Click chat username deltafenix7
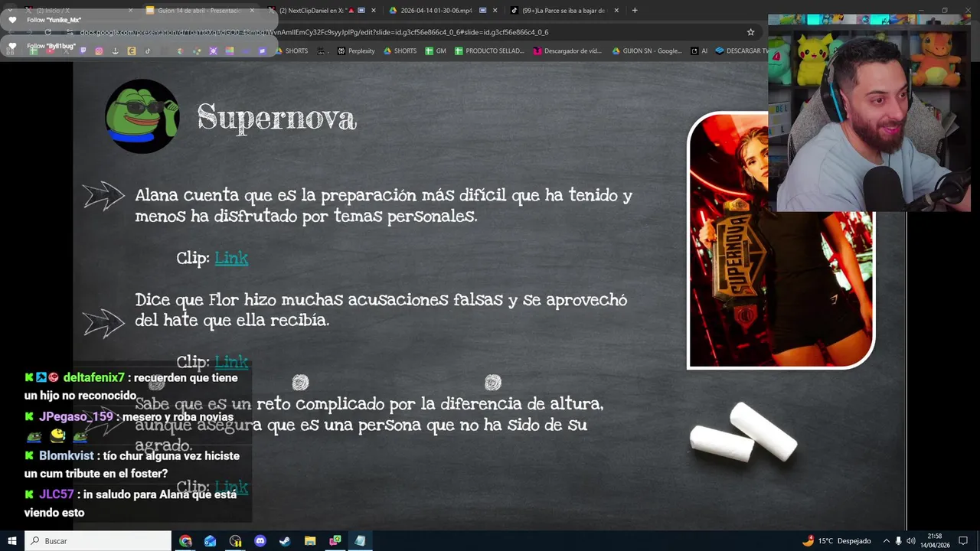This screenshot has height=551, width=980. click(x=93, y=377)
